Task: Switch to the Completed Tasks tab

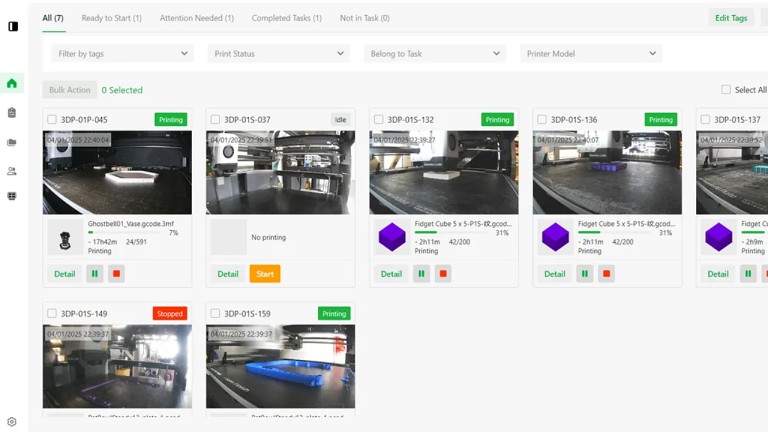Action: [x=287, y=18]
